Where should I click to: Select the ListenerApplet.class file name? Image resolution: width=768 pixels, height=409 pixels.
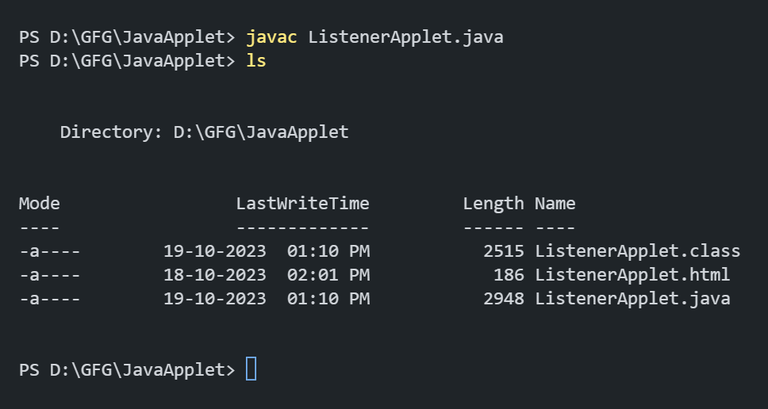[x=637, y=250]
